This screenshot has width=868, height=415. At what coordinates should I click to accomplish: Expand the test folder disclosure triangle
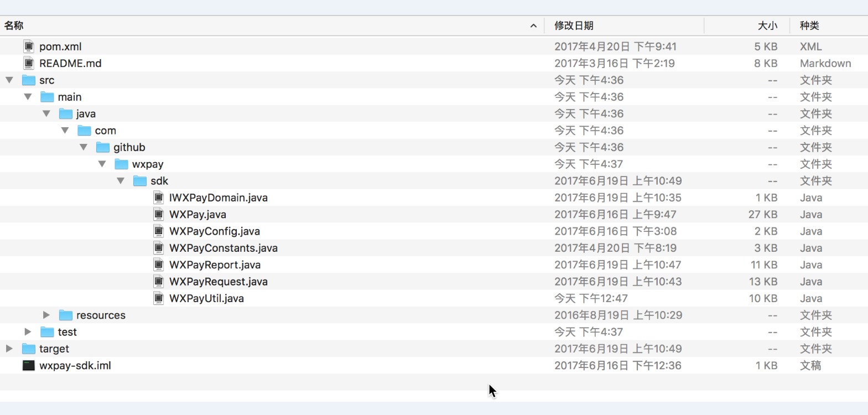28,332
